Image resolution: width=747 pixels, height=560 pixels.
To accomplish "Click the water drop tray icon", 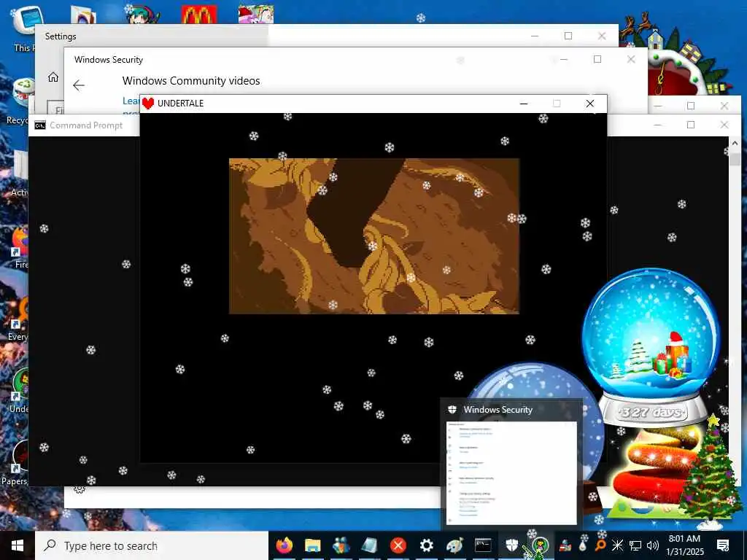I will [583, 545].
